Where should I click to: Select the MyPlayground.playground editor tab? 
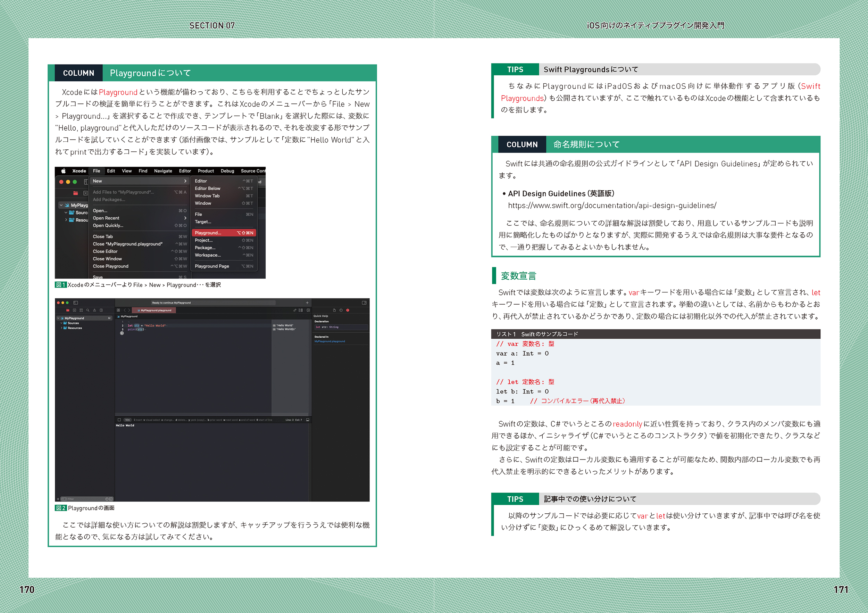pyautogui.click(x=154, y=310)
